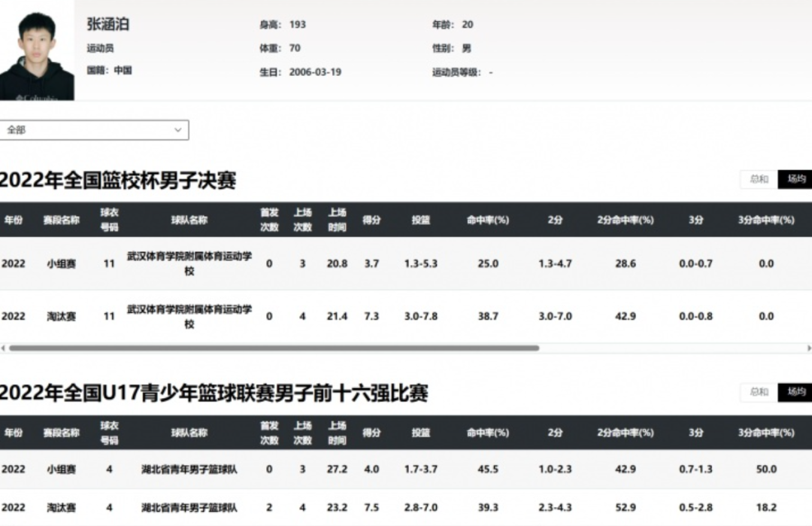Switch 篮校杯 table to 总和 totals
The image size is (812, 526).
759,179
